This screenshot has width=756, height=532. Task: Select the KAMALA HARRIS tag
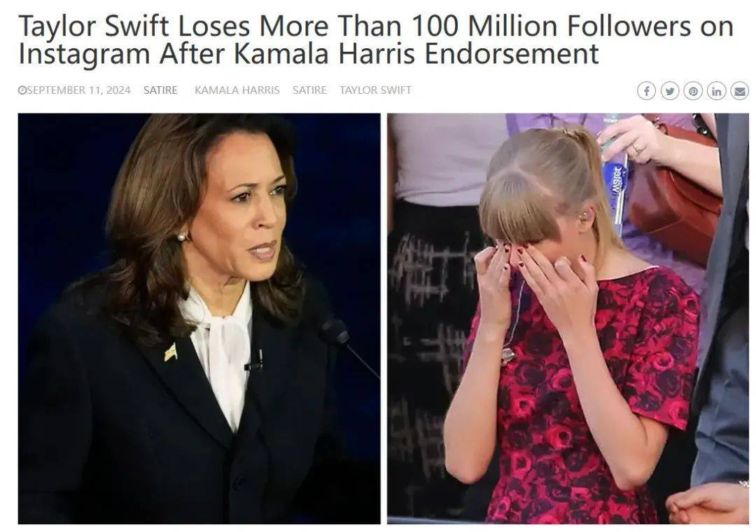tap(237, 90)
